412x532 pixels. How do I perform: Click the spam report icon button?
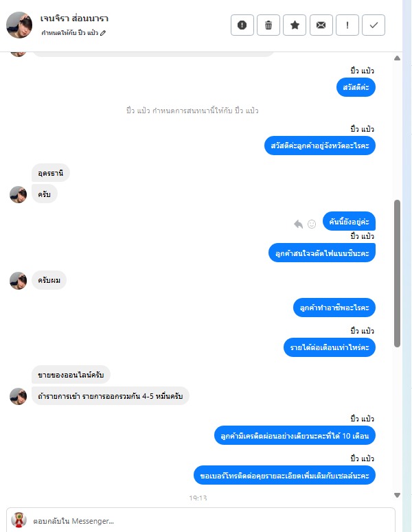coord(242,25)
